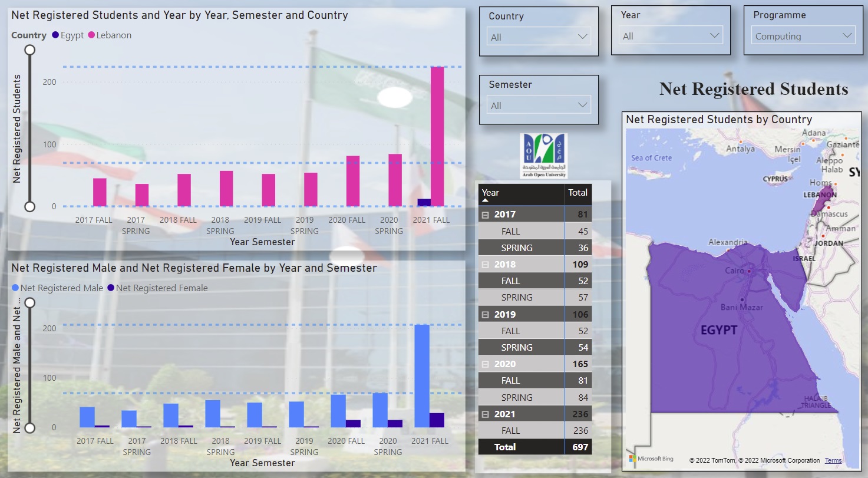868x478 pixels.
Task: Click bottom handle of lower chart zoom slider
Action: (29, 427)
